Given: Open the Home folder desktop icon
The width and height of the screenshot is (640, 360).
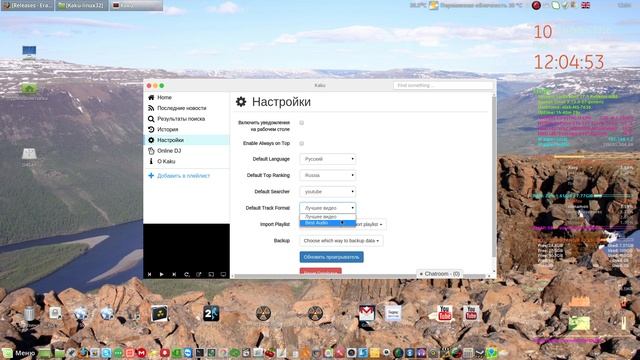Looking at the screenshot, I should [x=29, y=89].
